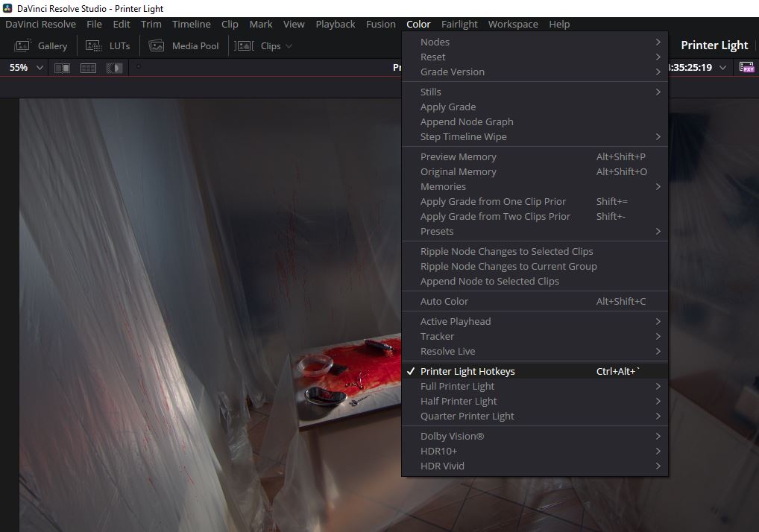Screen dimensions: 759x532
Task: Open the File menu
Action: click(x=94, y=24)
